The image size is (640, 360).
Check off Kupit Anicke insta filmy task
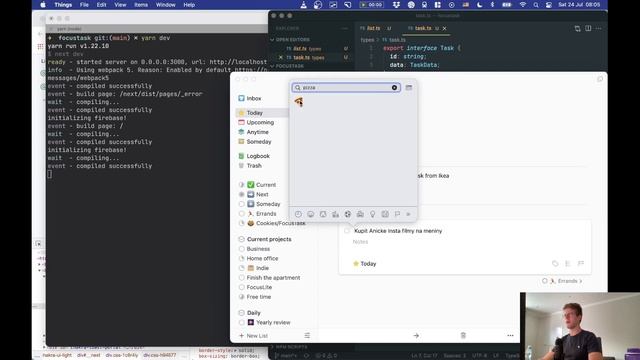coord(347,231)
